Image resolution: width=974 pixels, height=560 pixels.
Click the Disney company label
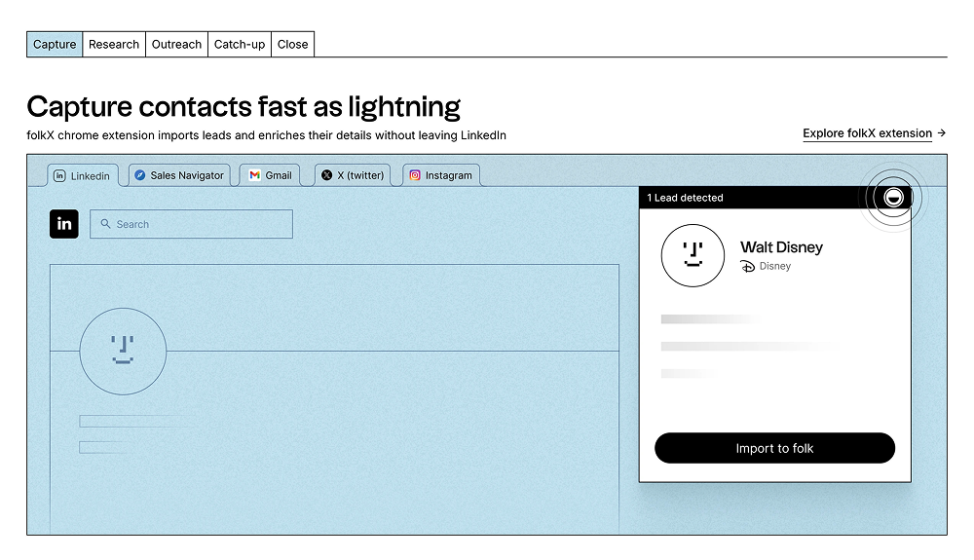pyautogui.click(x=775, y=266)
